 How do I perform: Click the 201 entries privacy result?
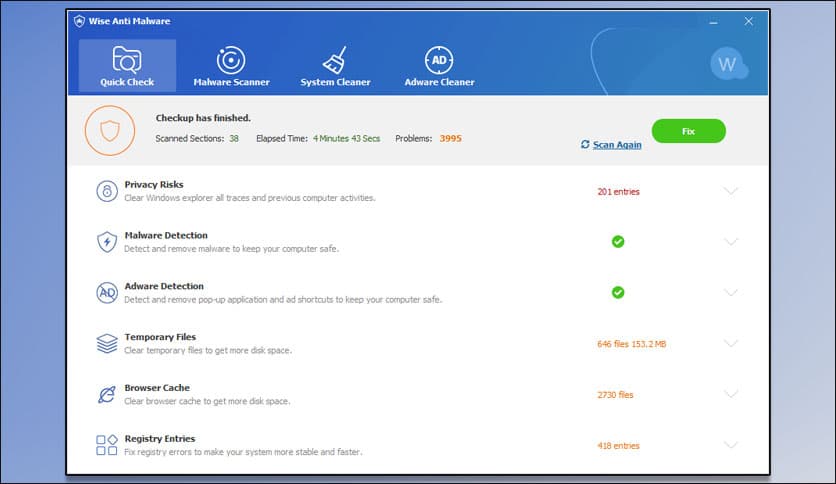pyautogui.click(x=618, y=192)
